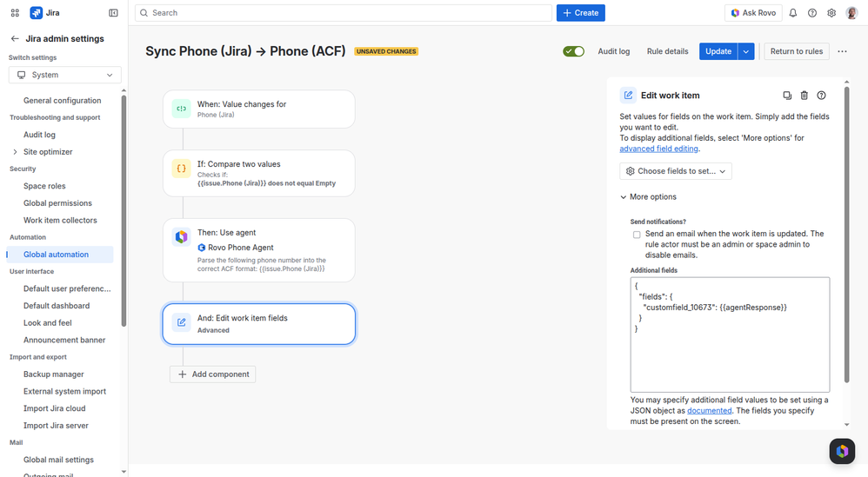The height and width of the screenshot is (477, 868).
Task: Select the 'Then: Use agent' step
Action: [259, 250]
